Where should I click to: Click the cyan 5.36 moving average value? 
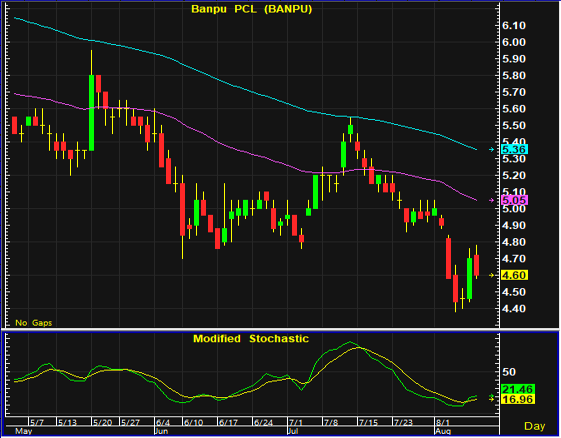(x=514, y=149)
